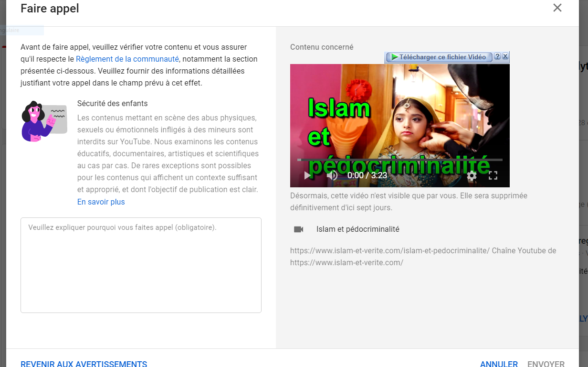Click REVENIR AUX AVERTISSEMENTS

(x=84, y=364)
